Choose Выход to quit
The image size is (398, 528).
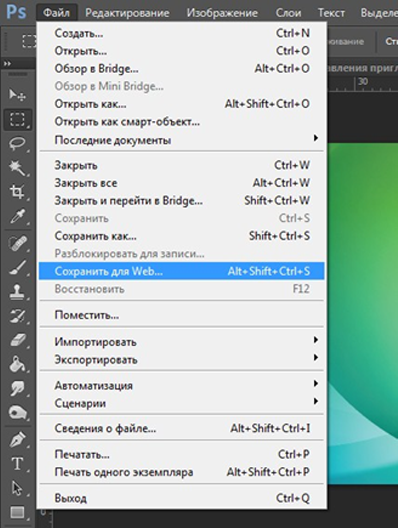182,498
